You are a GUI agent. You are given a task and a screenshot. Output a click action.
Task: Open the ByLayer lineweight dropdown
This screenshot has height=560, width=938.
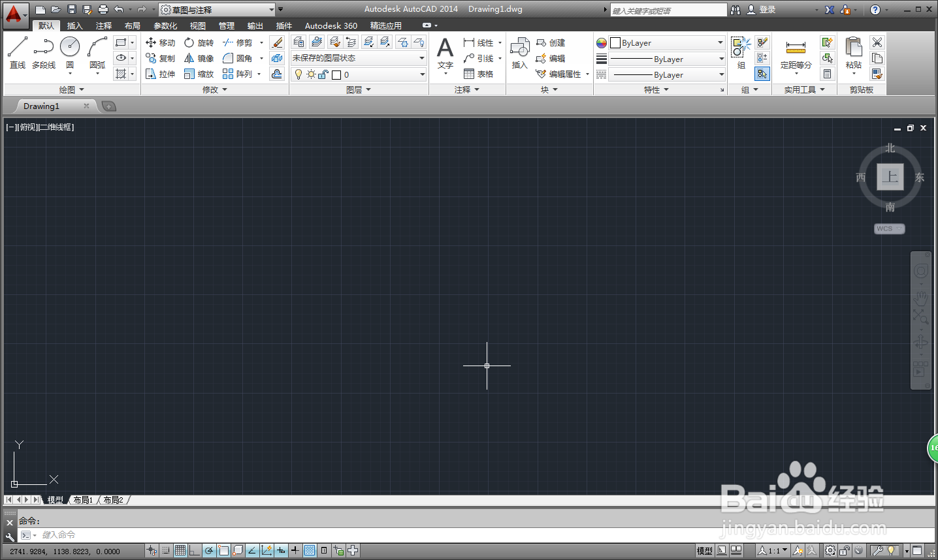click(x=667, y=59)
